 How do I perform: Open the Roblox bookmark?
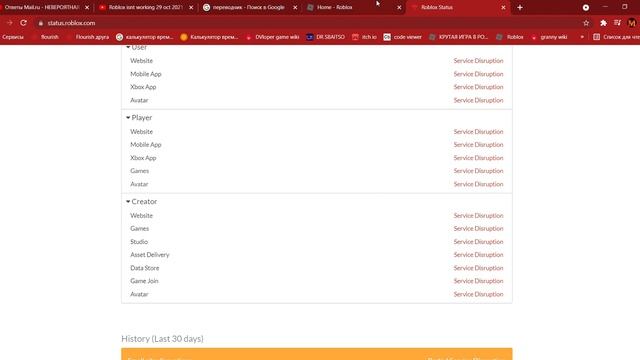[x=510, y=37]
